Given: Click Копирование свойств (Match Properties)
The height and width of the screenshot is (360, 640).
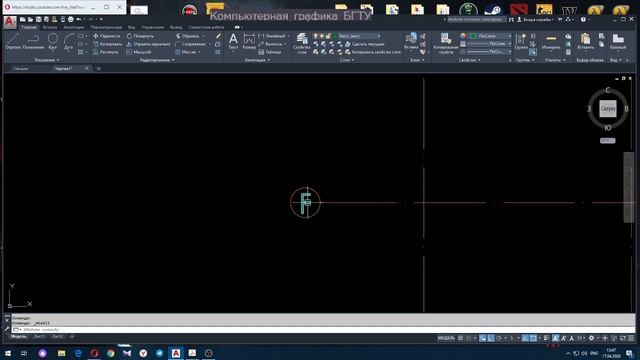Looking at the screenshot, I should [x=445, y=43].
